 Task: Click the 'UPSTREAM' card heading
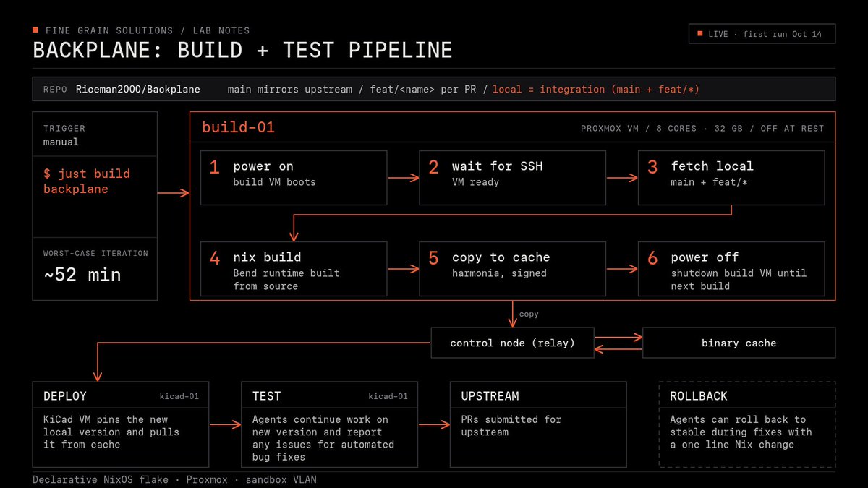(x=490, y=396)
